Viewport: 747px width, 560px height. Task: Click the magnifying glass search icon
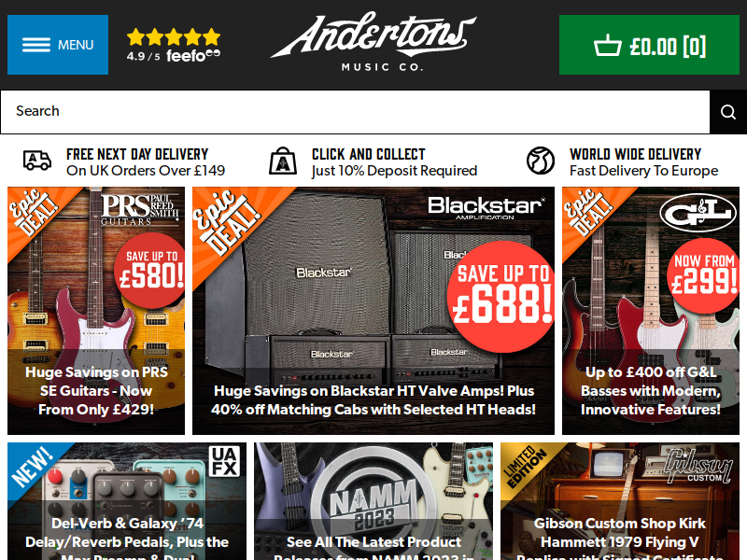coord(728,112)
